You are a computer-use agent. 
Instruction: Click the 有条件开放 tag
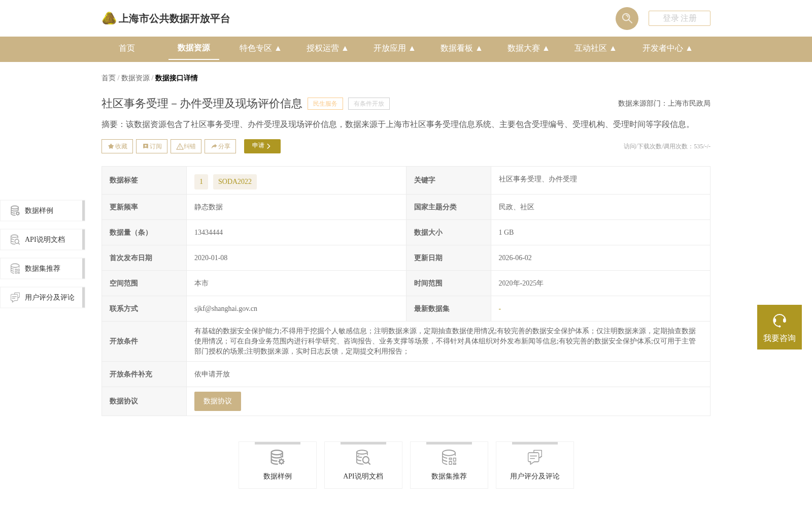369,104
